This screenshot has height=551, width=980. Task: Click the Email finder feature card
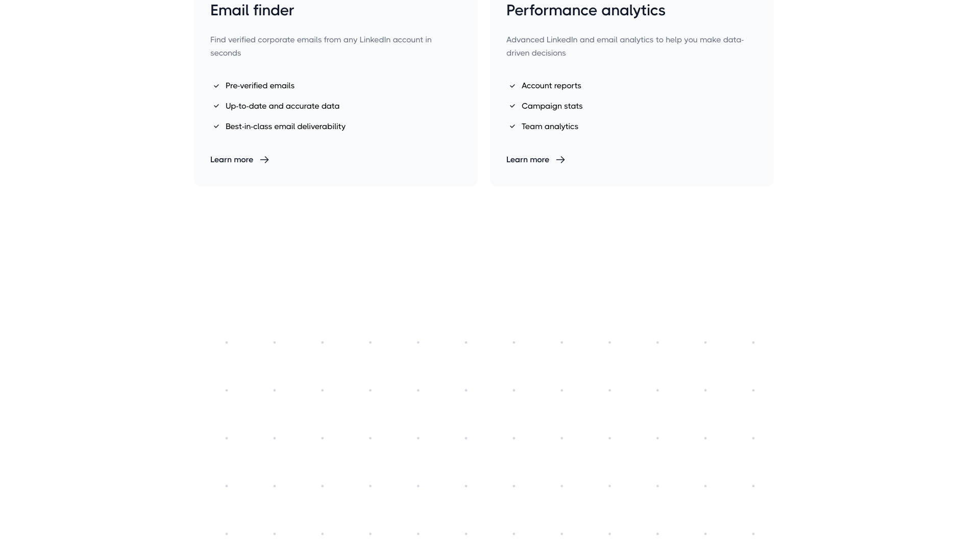[x=335, y=92]
